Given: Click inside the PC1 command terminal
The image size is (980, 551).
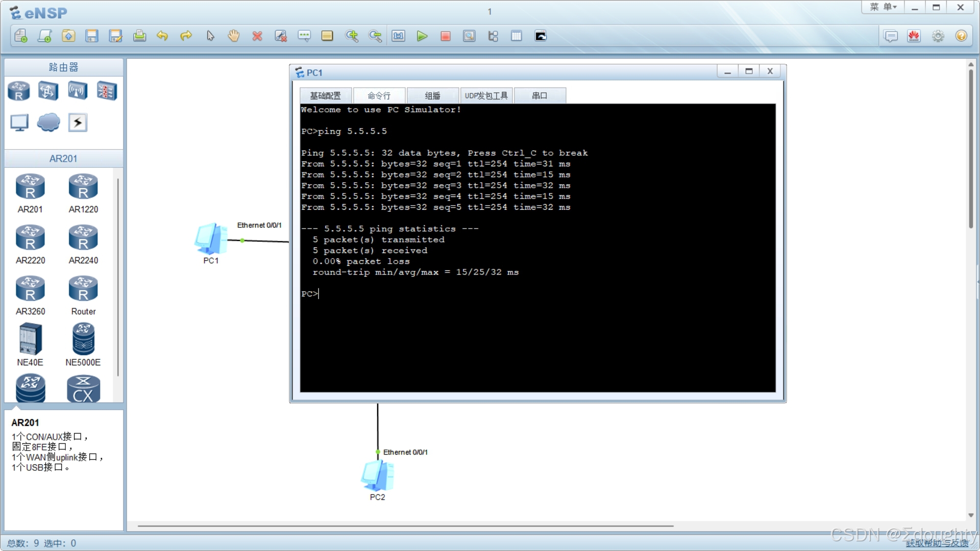Looking at the screenshot, I should (538, 248).
